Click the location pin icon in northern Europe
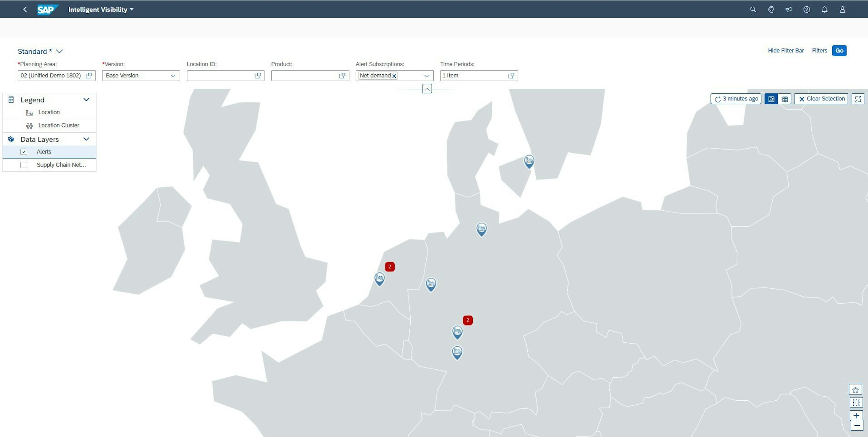The width and height of the screenshot is (868, 437). (528, 161)
